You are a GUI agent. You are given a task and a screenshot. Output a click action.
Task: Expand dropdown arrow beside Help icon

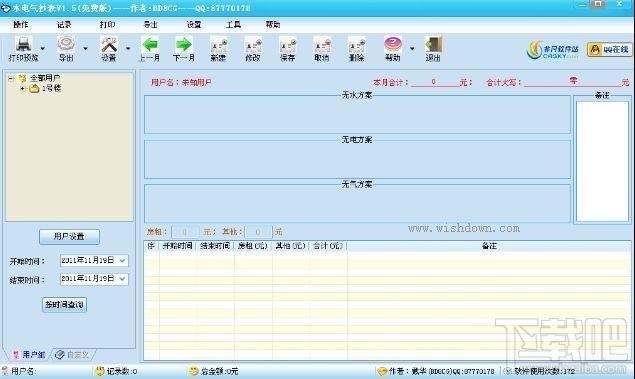[412, 49]
